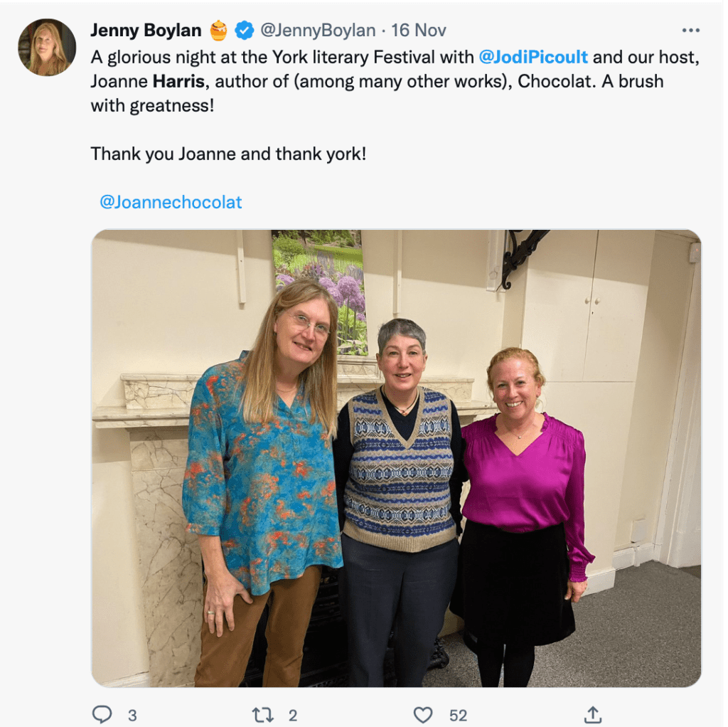The height and width of the screenshot is (727, 728).
Task: Click the Jenny Boylan display name
Action: coord(146,31)
